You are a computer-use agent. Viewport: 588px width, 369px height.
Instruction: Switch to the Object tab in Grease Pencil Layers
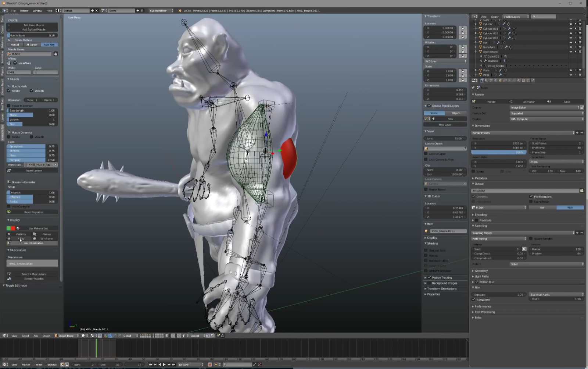click(x=456, y=113)
